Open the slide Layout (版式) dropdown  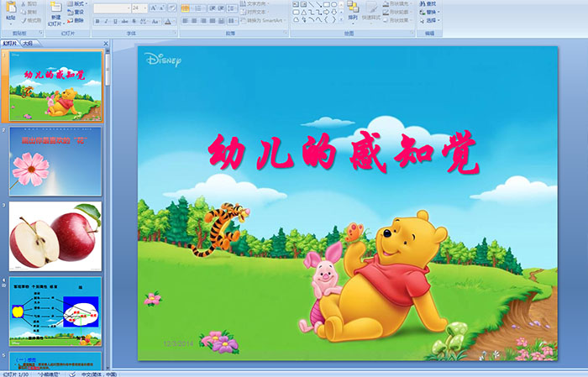[77, 3]
